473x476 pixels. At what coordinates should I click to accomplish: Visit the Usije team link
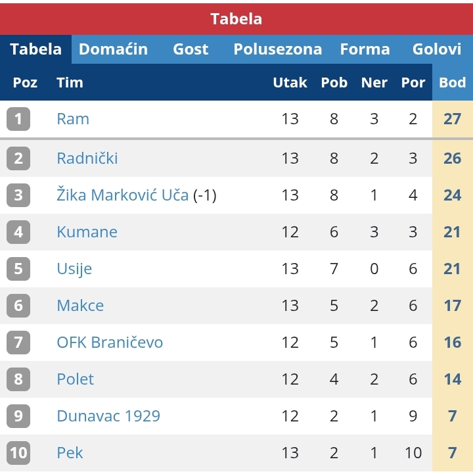74,269
